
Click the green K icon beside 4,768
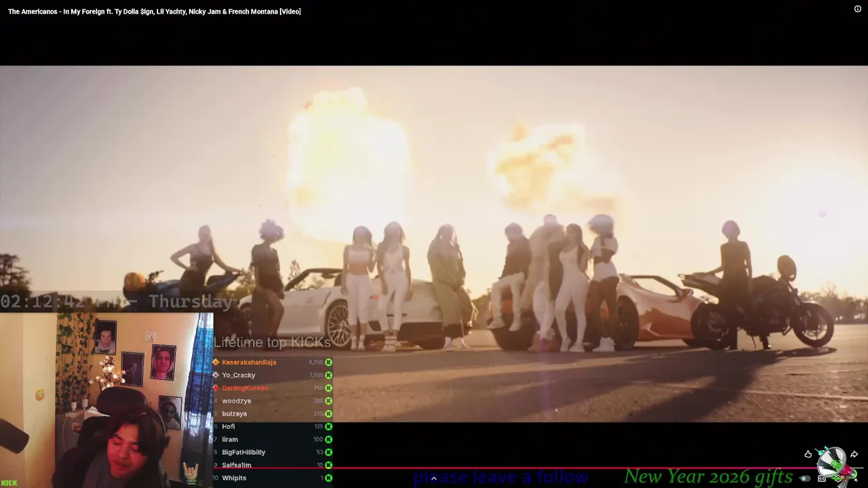pyautogui.click(x=329, y=363)
